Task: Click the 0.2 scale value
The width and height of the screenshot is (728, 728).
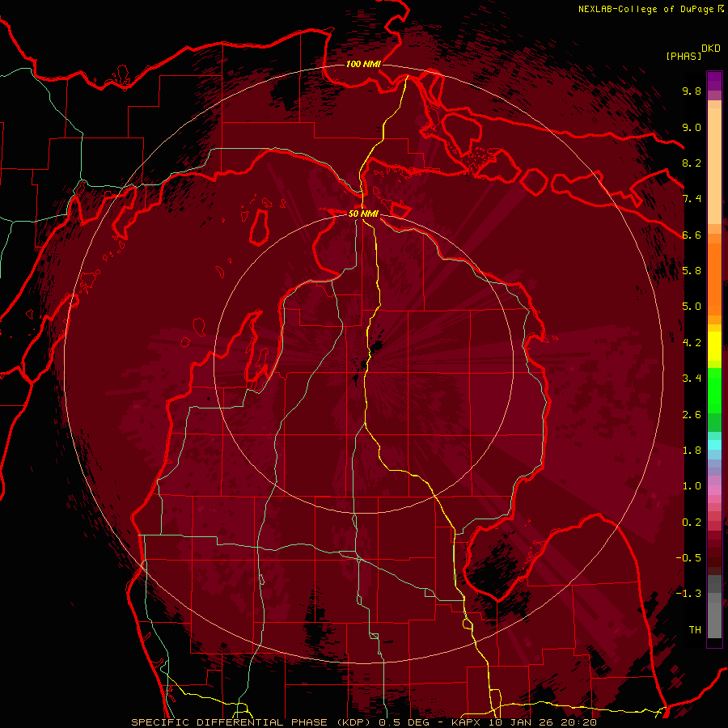Action: pos(692,523)
